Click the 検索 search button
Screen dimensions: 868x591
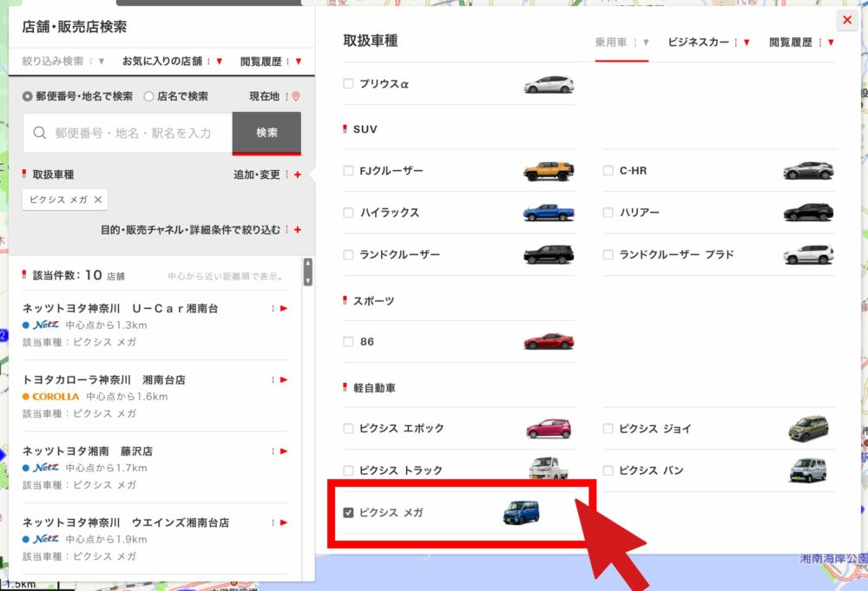266,133
